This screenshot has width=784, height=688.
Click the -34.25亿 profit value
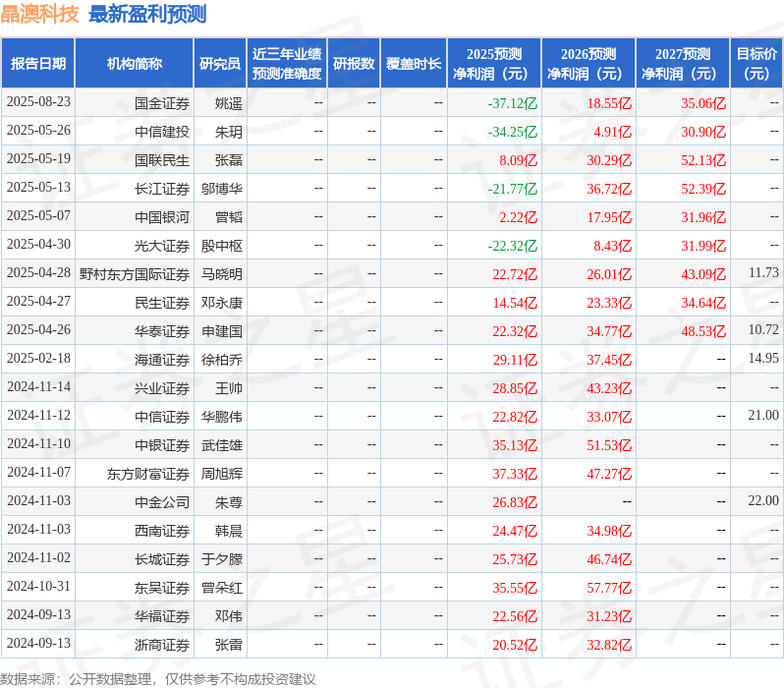click(x=513, y=132)
